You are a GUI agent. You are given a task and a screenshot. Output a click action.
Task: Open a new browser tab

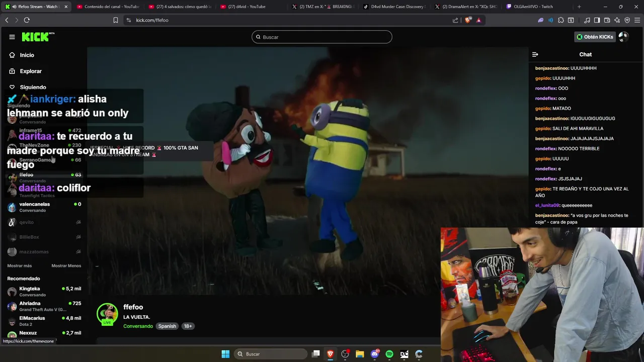[x=579, y=7]
